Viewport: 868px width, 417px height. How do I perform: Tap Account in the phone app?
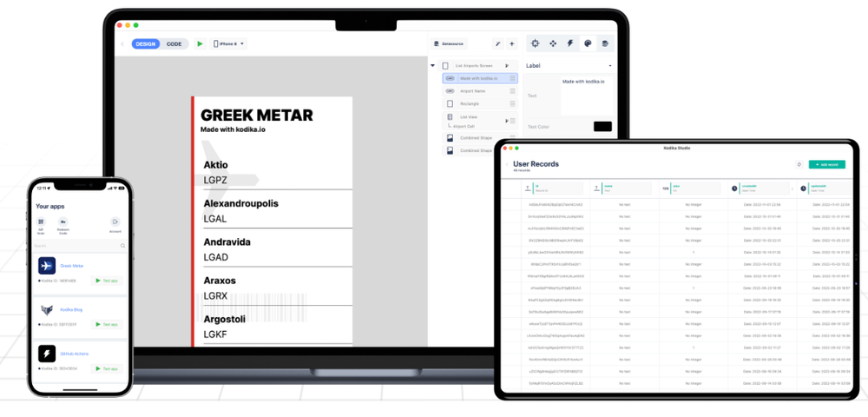[x=115, y=225]
